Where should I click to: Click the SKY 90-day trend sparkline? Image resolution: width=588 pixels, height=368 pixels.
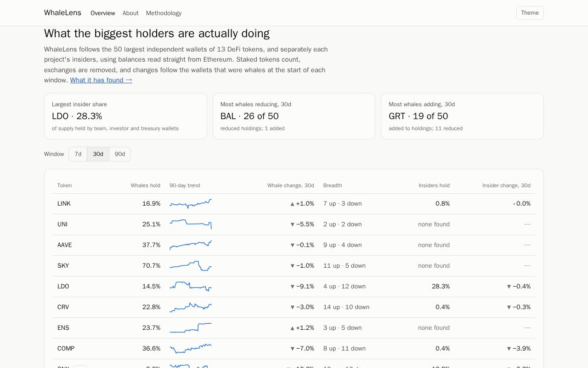coord(191,265)
